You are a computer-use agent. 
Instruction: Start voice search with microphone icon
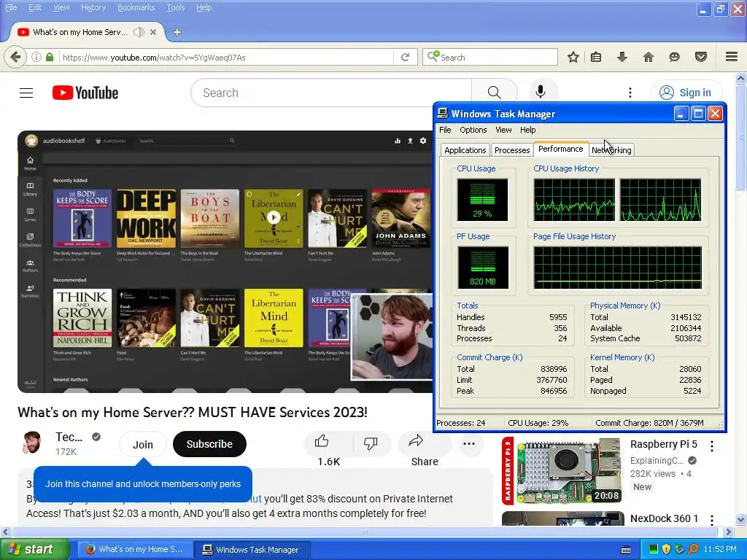click(x=541, y=92)
